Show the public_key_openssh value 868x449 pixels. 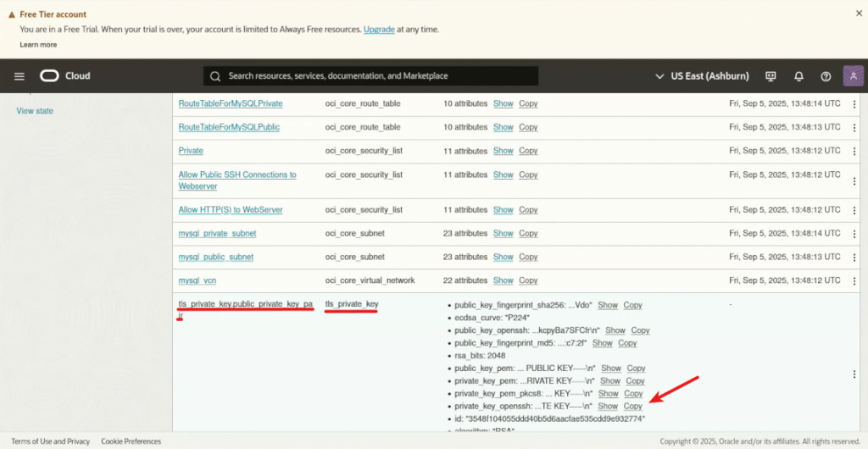click(x=615, y=330)
